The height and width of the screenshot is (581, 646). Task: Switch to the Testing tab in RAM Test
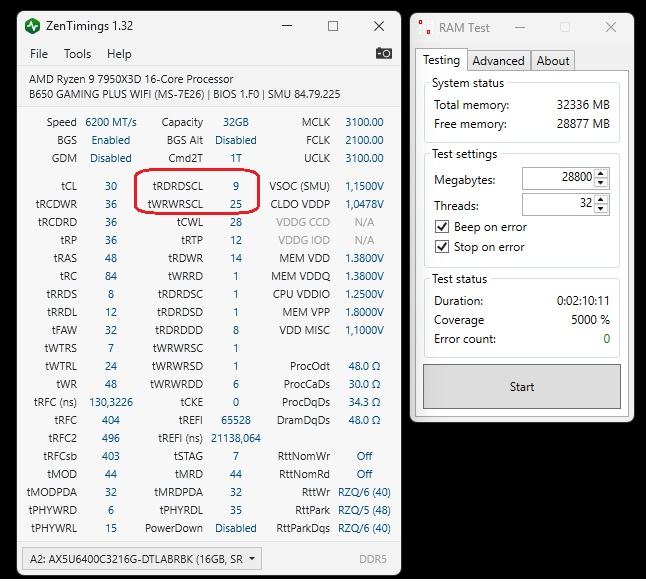[x=441, y=60]
